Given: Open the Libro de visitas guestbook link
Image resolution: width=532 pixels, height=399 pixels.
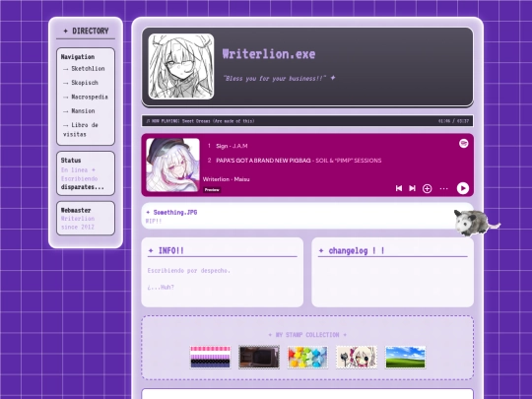Looking at the screenshot, I should (81, 130).
